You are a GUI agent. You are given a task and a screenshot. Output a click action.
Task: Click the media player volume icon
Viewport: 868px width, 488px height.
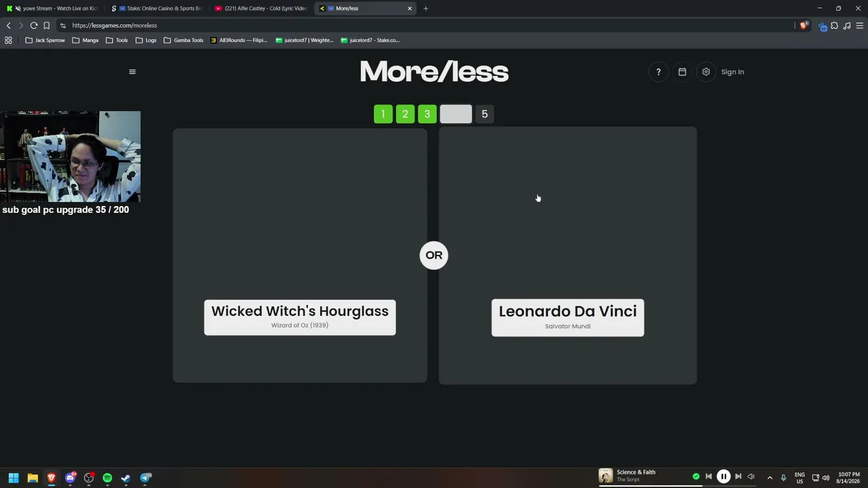(x=751, y=476)
